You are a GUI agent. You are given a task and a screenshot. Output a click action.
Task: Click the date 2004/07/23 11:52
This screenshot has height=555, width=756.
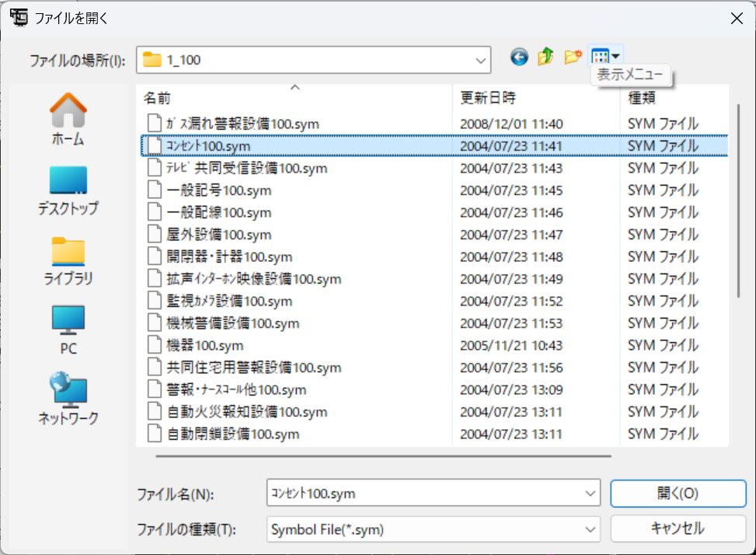(511, 302)
